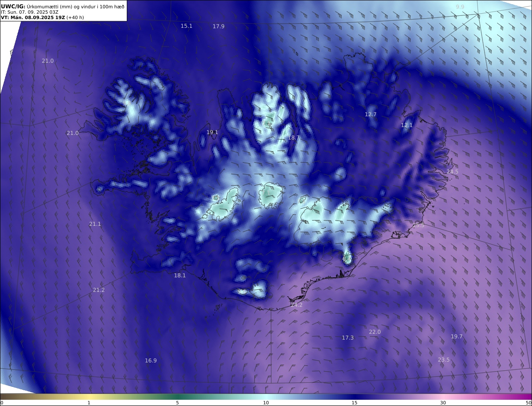This screenshot has height=406, width=532.
Task: Pick the pale cyan colorbar segment above 10
Action: pos(266,396)
